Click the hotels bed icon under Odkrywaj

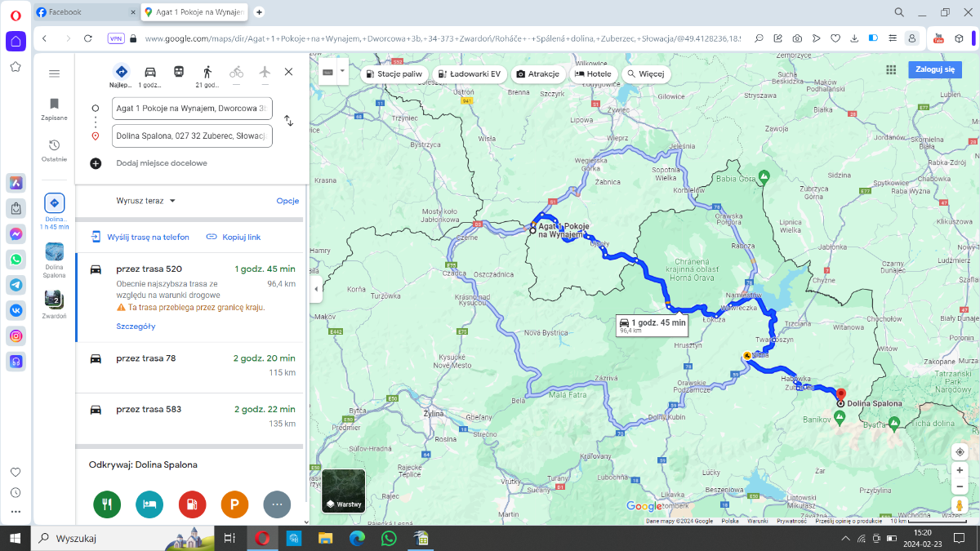[x=149, y=504]
